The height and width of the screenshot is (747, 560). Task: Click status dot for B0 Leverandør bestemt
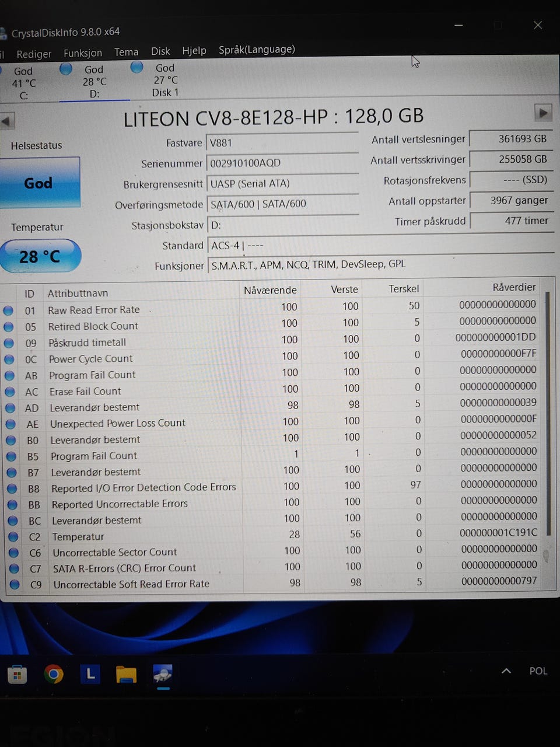10,441
